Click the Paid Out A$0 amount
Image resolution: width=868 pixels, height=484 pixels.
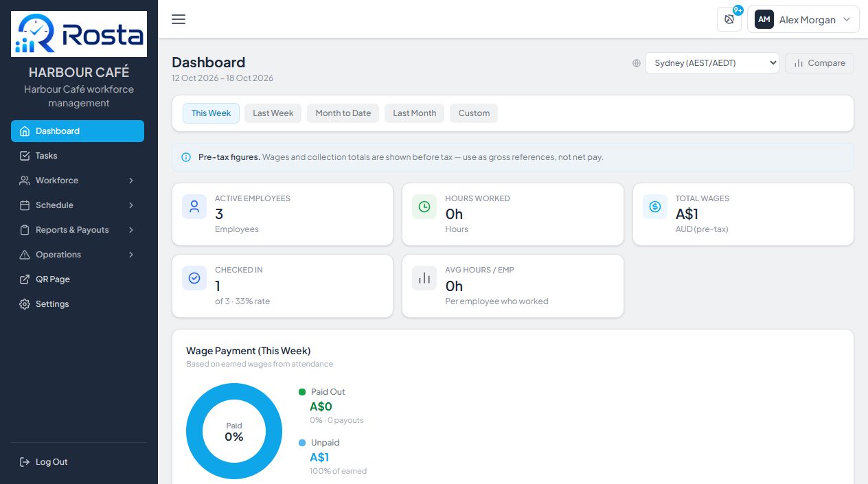(x=321, y=406)
